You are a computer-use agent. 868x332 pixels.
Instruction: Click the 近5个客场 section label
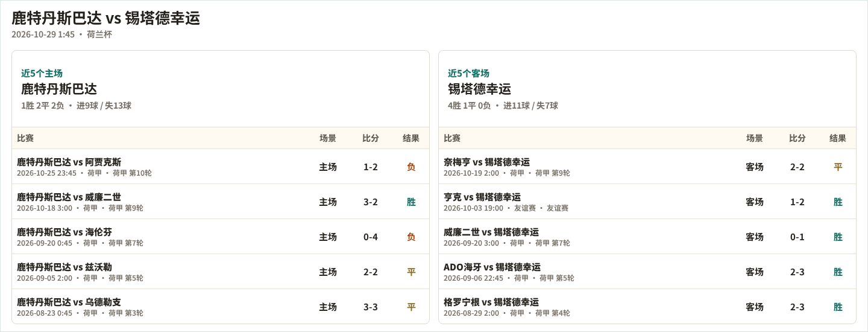[468, 73]
